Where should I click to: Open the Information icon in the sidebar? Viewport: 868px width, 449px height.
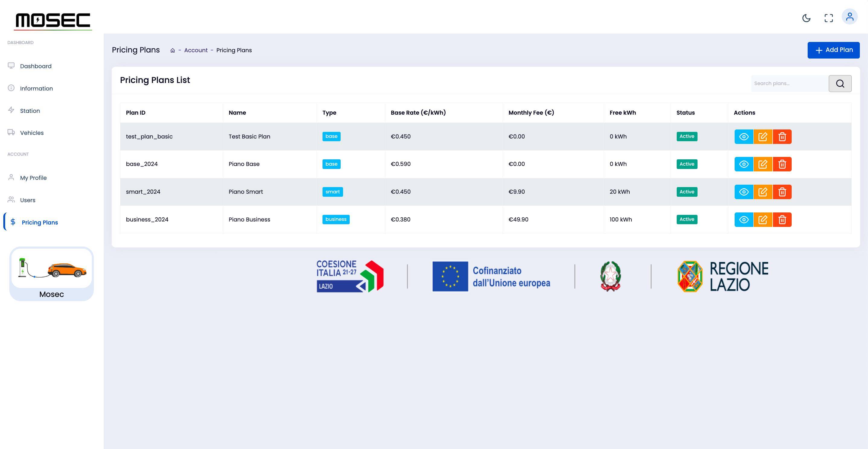11,88
